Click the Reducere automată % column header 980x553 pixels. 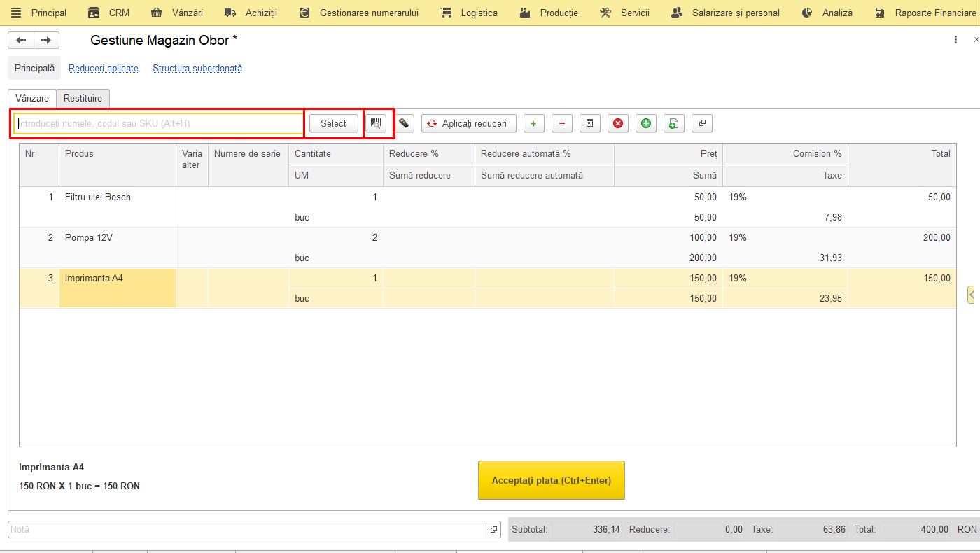pyautogui.click(x=544, y=153)
